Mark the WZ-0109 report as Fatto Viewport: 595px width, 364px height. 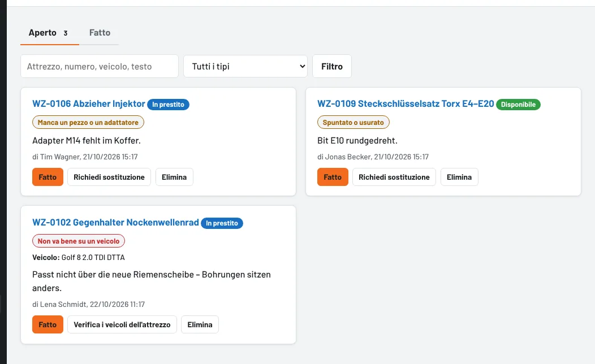click(x=333, y=177)
